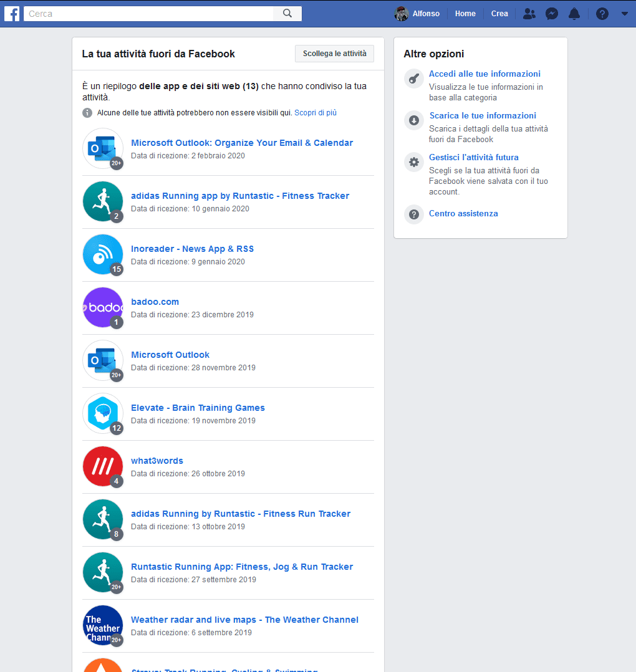Open the Help question mark menu
Viewport: 636px width, 672px height.
(x=602, y=14)
